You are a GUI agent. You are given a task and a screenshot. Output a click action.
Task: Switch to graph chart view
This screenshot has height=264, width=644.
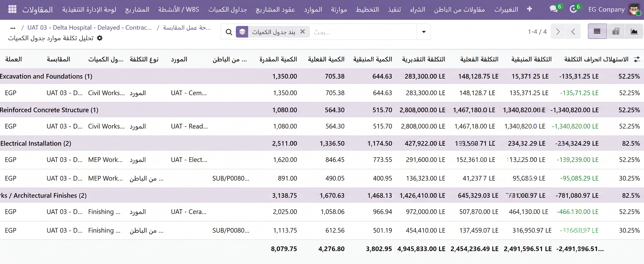click(x=634, y=31)
